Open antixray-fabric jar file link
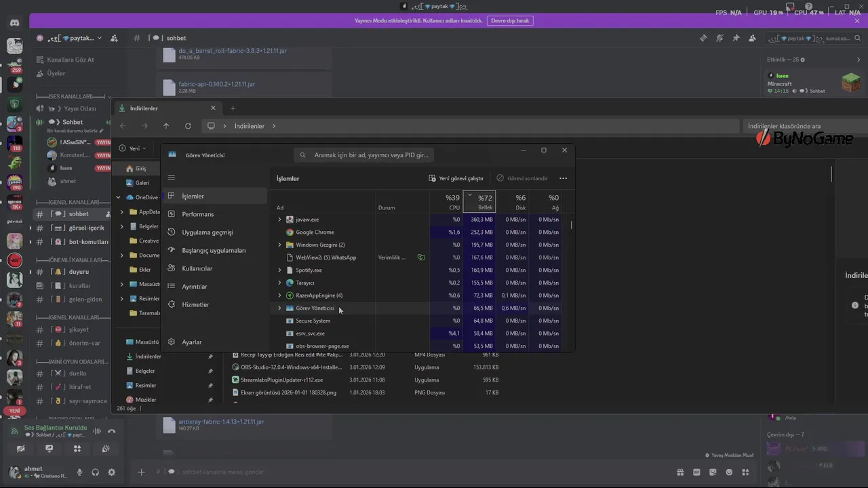The width and height of the screenshot is (868, 488). point(221,422)
